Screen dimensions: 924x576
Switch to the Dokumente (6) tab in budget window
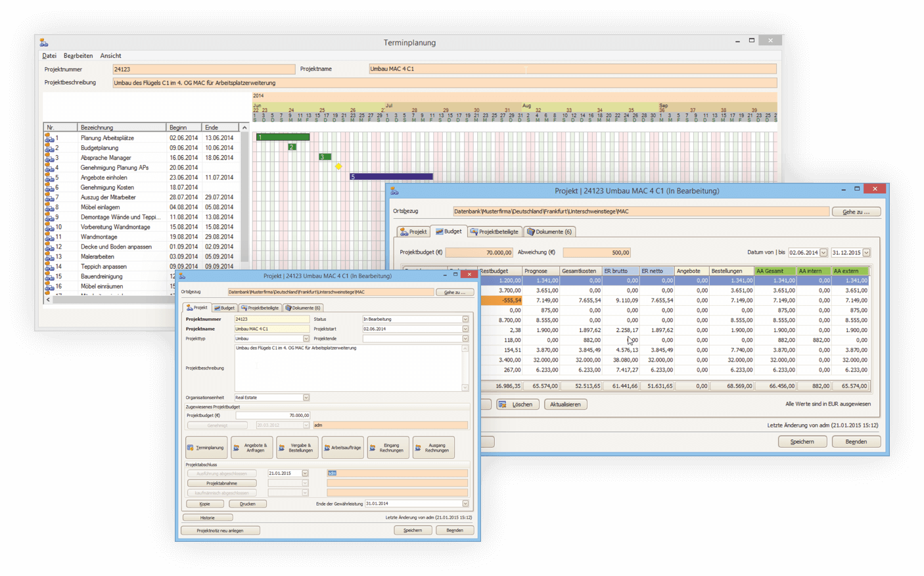(549, 231)
